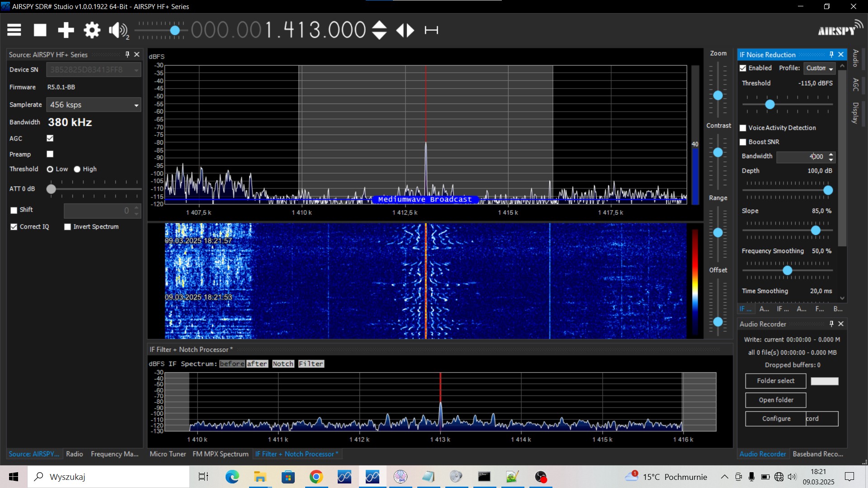This screenshot has height=488, width=868.
Task: Enable the Invert Spectrum checkbox
Action: 68,227
